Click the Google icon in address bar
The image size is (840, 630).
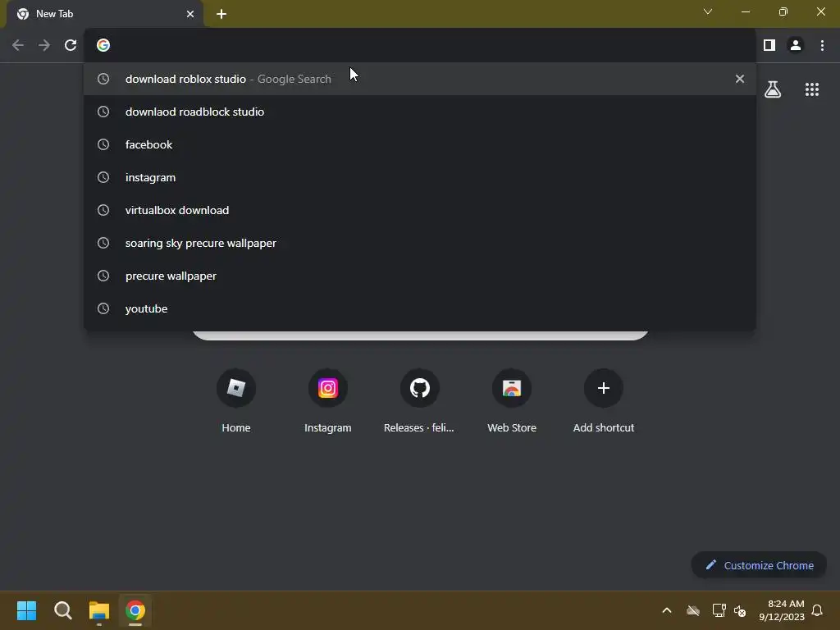coord(103,45)
